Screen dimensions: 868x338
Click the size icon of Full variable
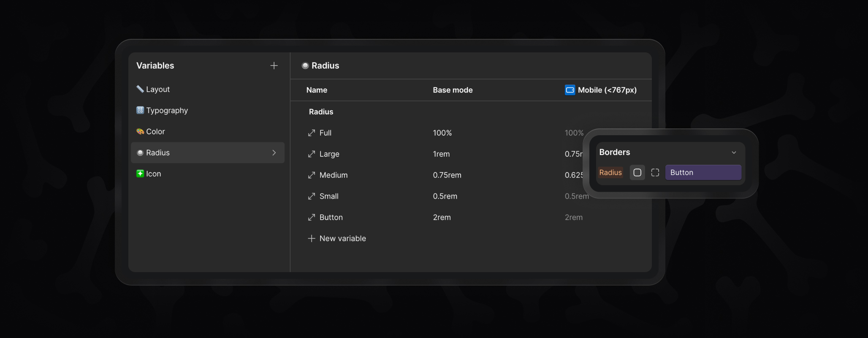pos(312,133)
